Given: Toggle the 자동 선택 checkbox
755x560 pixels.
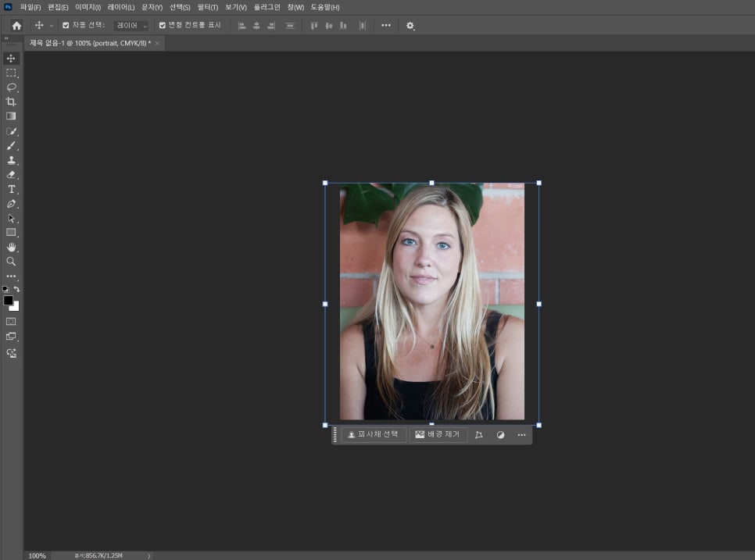Looking at the screenshot, I should 66,26.
